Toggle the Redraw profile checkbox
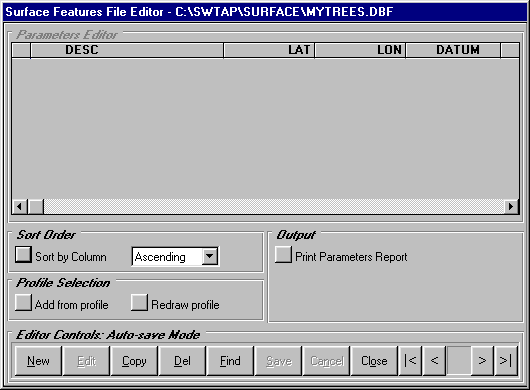Image resolution: width=530 pixels, height=390 pixels. click(139, 302)
